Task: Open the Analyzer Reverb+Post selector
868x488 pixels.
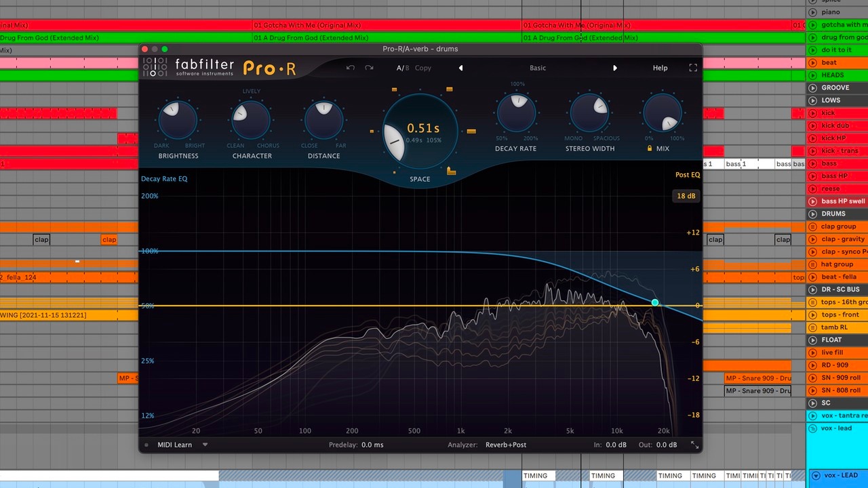Action: [506, 445]
